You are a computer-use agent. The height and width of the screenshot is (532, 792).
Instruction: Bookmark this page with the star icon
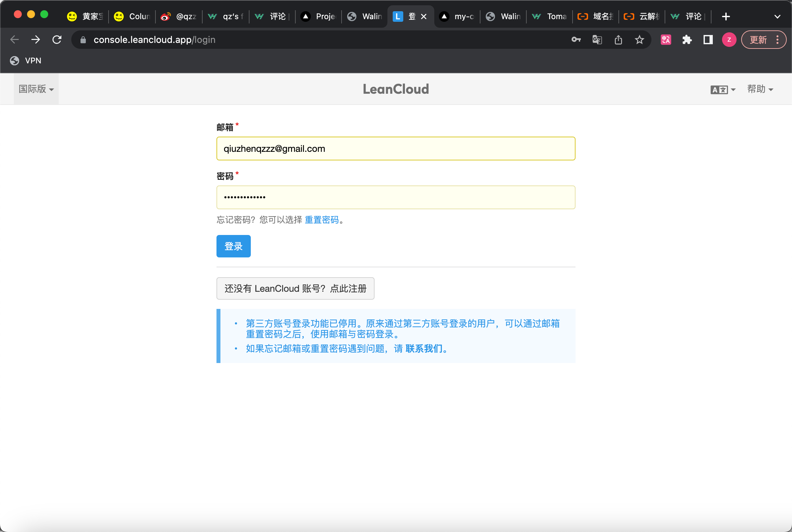tap(639, 40)
